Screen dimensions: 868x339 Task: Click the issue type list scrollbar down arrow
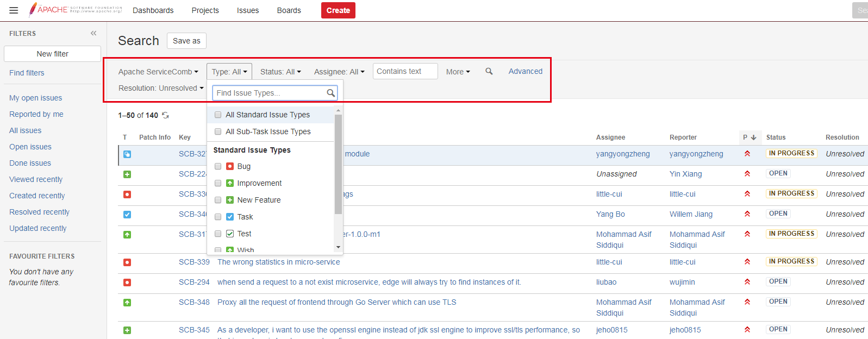[338, 247]
